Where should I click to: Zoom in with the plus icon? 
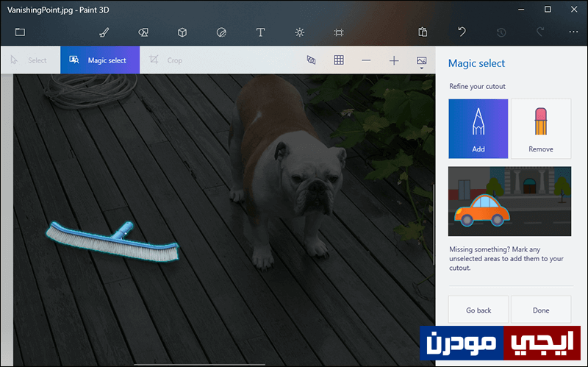(394, 60)
